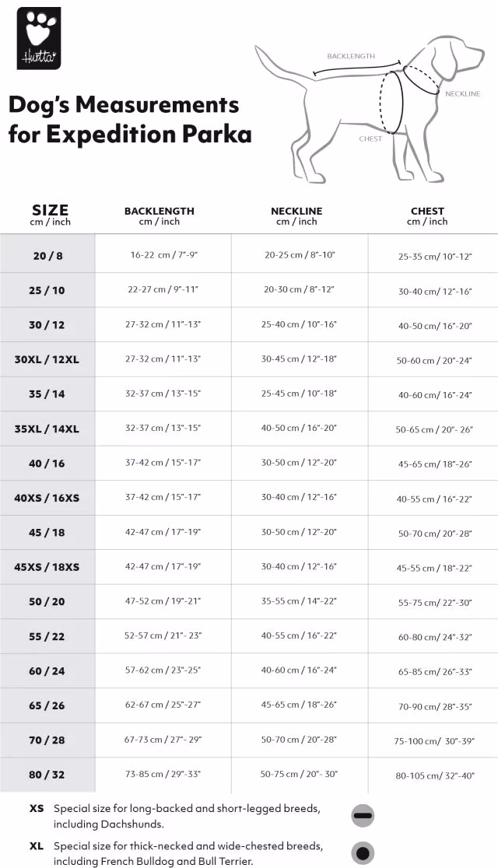
Task: Click the CHEST label under the dog diagram
Action: [370, 139]
